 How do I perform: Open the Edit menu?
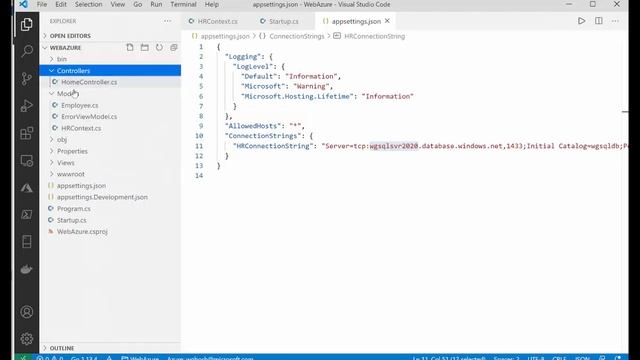click(61, 4)
